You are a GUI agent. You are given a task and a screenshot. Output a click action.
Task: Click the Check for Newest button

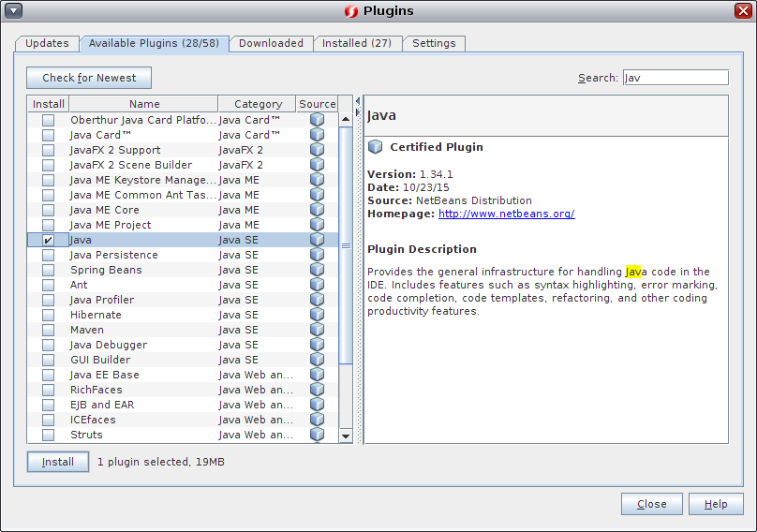click(89, 78)
